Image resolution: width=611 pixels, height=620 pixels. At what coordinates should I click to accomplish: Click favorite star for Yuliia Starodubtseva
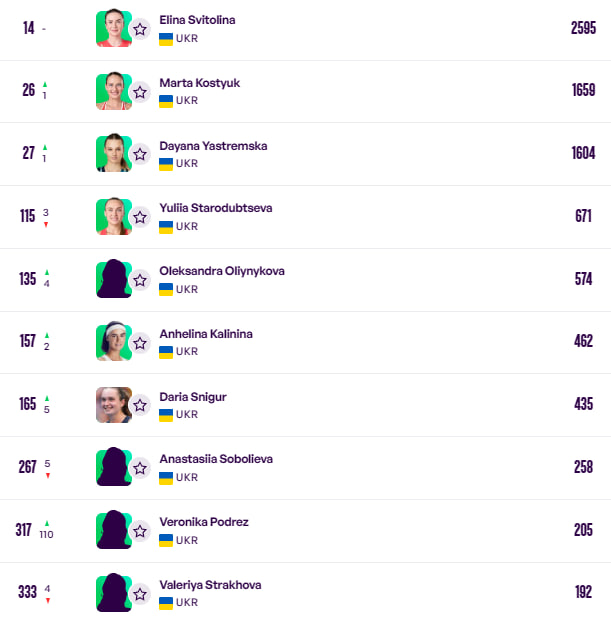pyautogui.click(x=140, y=217)
